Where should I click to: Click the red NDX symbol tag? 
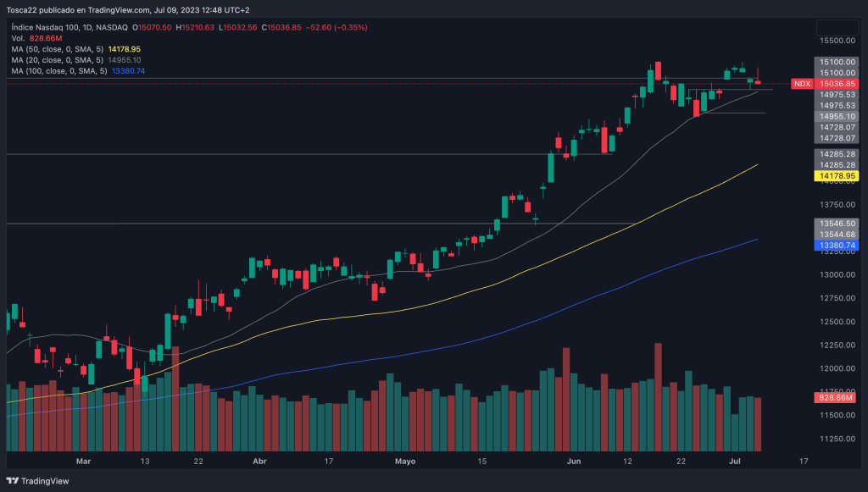tap(802, 84)
